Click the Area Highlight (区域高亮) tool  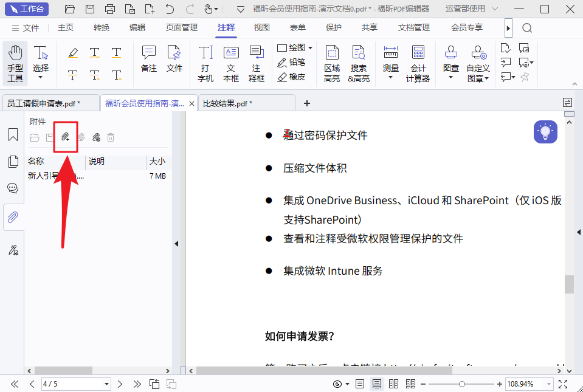(332, 63)
